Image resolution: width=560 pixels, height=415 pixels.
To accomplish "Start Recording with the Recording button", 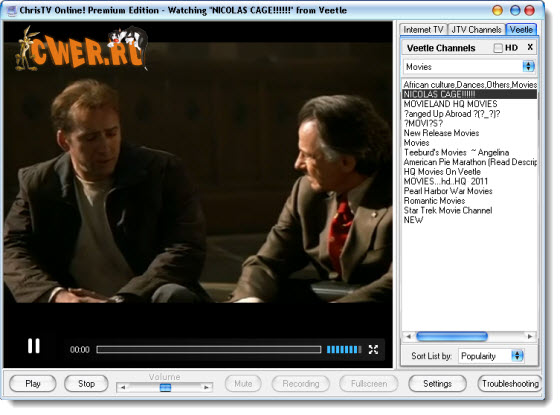I will (301, 384).
